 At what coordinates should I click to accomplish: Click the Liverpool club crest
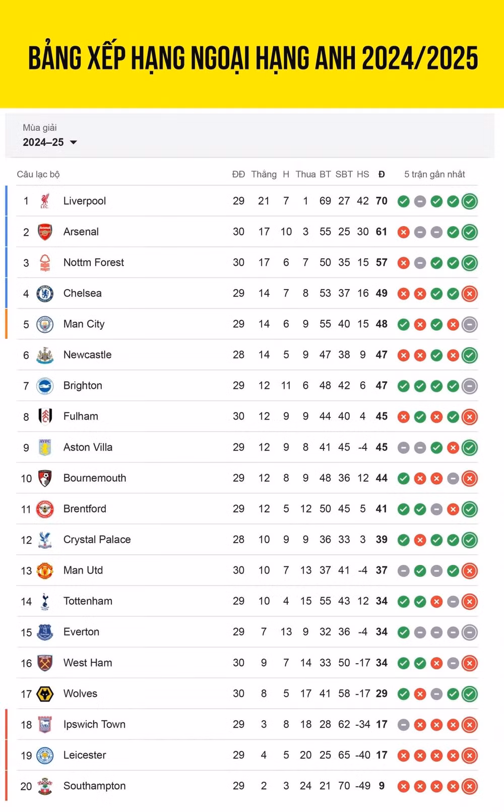45,201
